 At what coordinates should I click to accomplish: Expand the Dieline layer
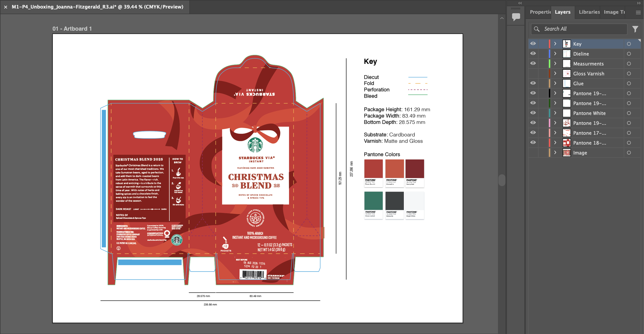555,54
